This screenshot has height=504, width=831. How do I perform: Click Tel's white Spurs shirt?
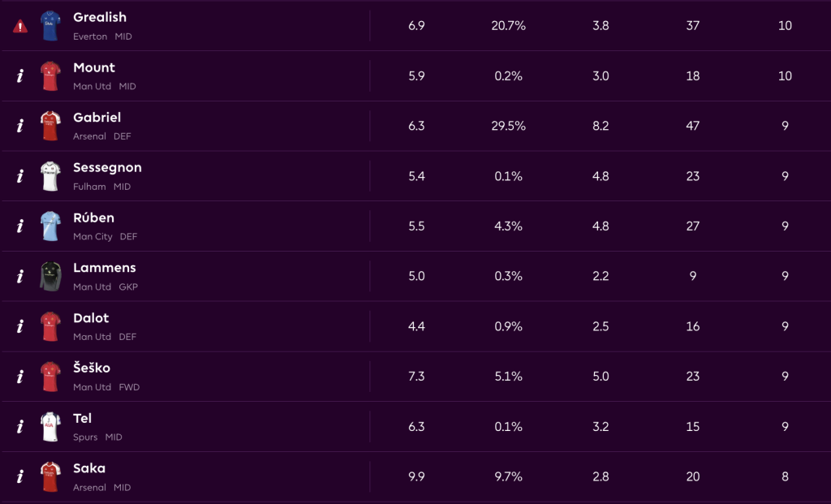[51, 427]
